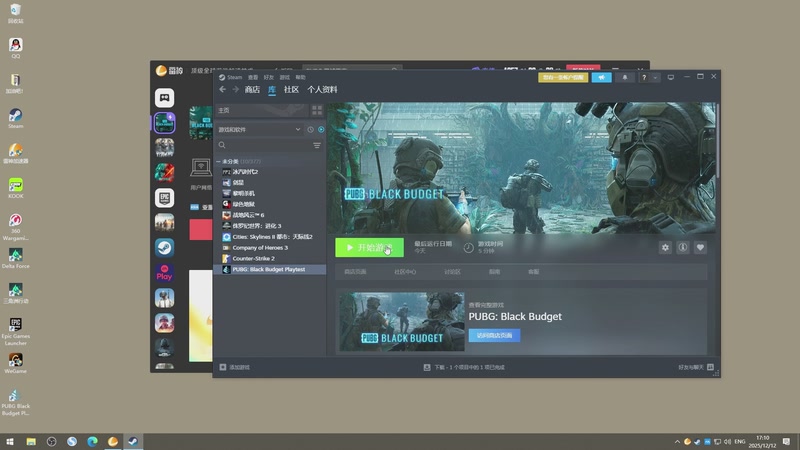
Task: Click the Steam back navigation arrow
Action: [222, 89]
